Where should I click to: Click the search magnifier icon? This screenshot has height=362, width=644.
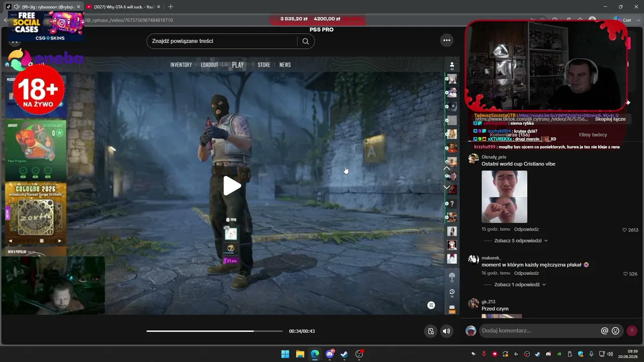tap(305, 41)
